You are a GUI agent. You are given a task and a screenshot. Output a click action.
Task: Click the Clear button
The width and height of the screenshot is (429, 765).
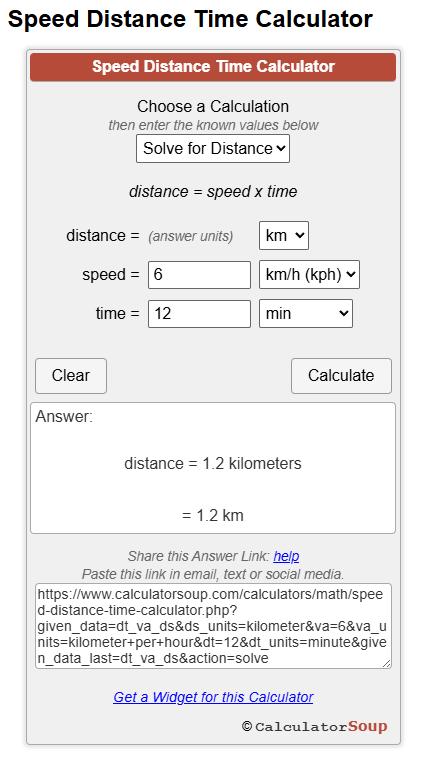tap(71, 376)
